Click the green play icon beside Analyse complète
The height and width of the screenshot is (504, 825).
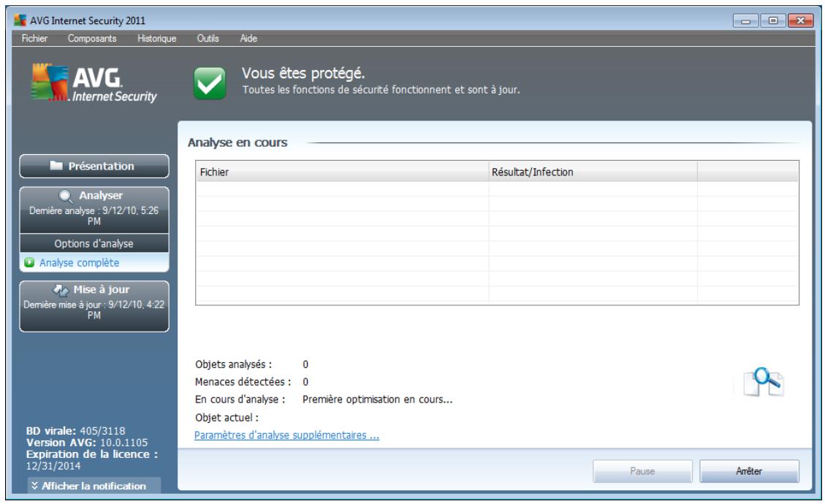29,262
